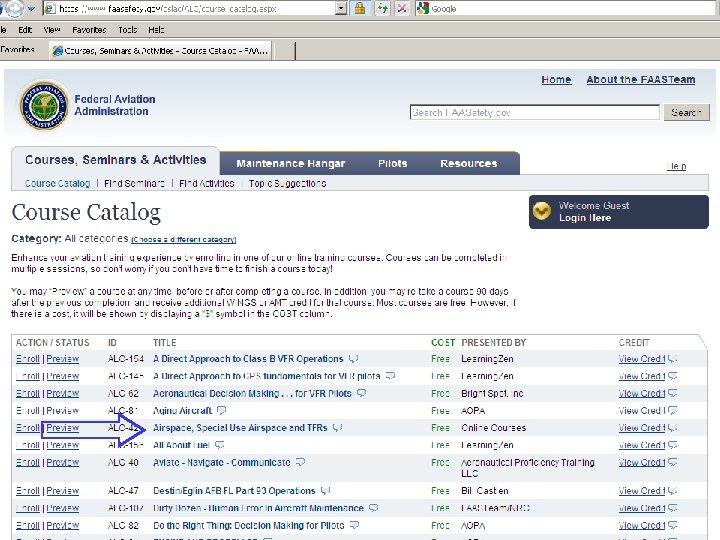Click credit bubble icon in ALC-47 row

tap(672, 490)
